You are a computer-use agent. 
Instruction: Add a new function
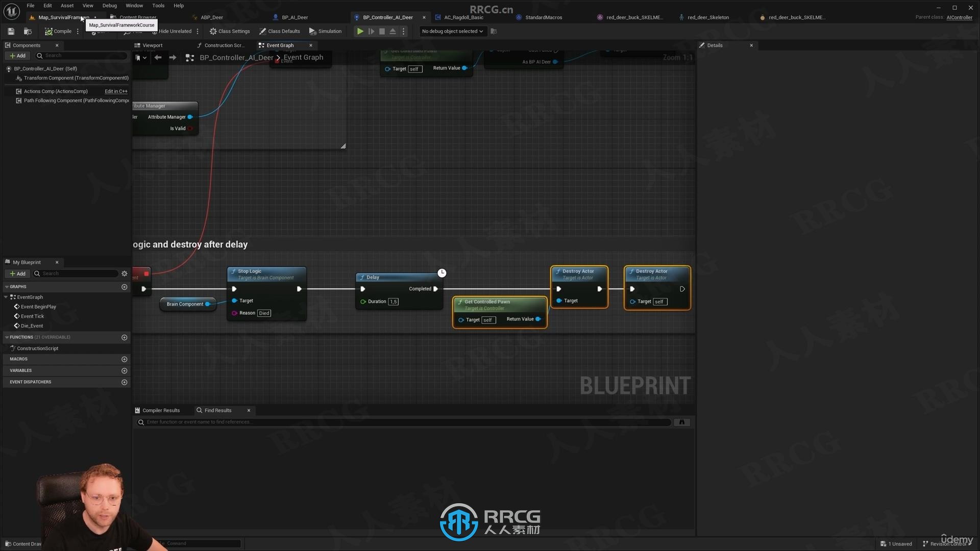(x=124, y=338)
